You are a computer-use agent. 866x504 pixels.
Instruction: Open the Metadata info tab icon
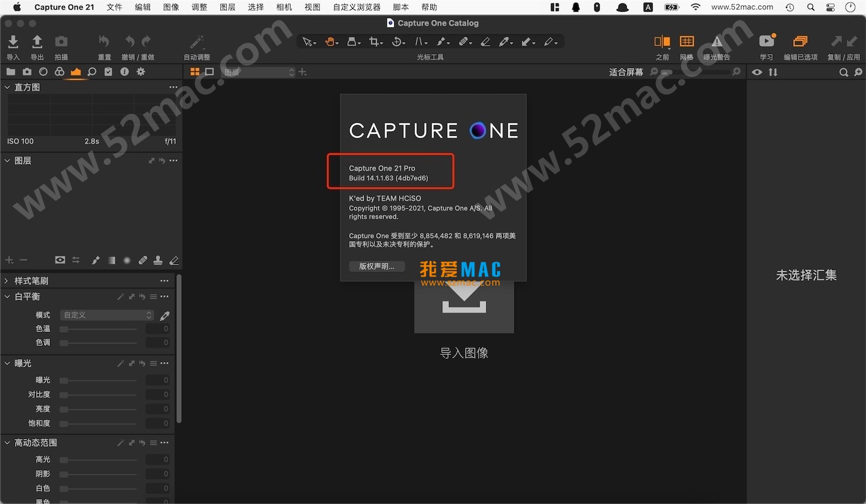[125, 72]
